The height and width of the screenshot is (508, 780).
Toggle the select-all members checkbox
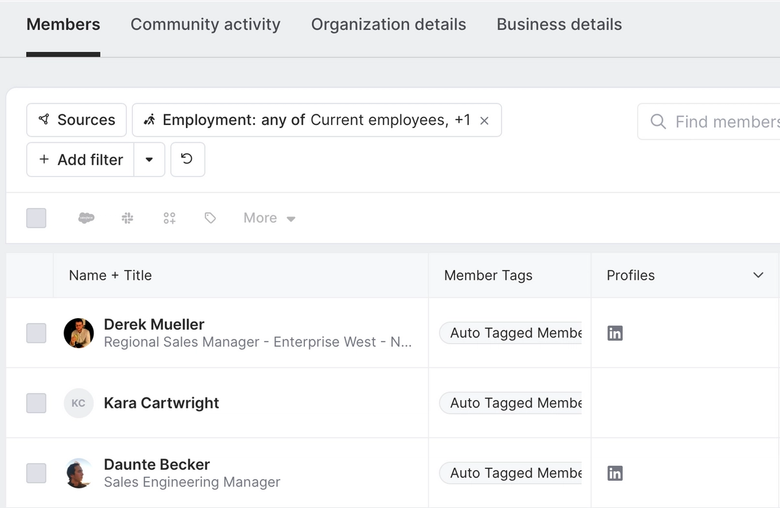click(36, 218)
